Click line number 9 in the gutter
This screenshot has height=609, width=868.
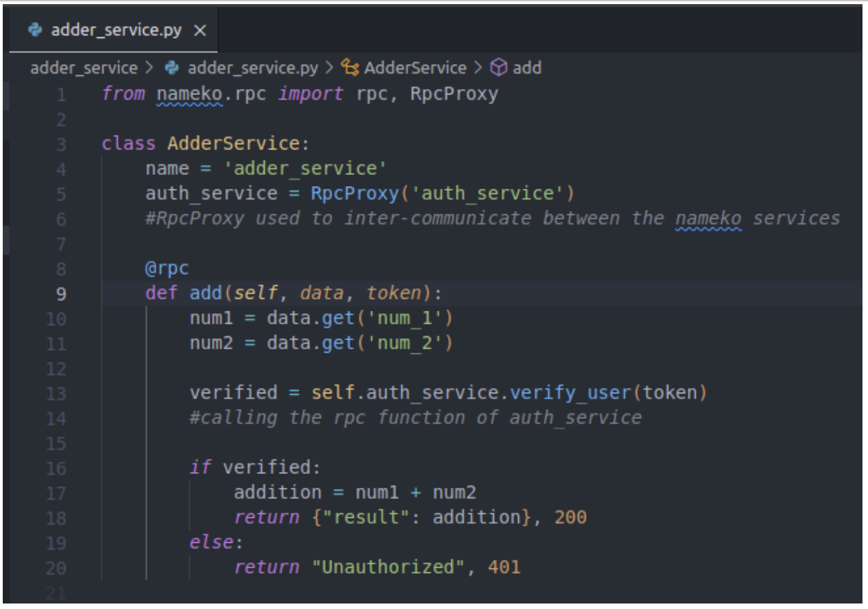(61, 294)
